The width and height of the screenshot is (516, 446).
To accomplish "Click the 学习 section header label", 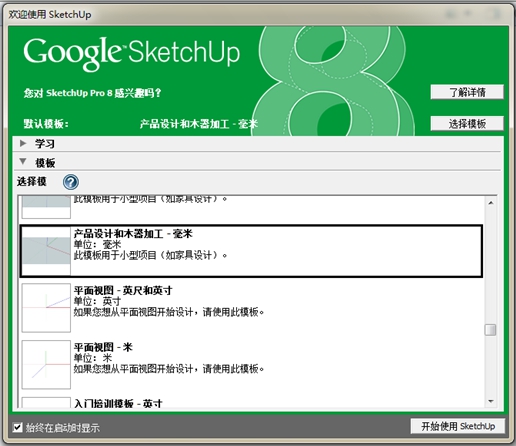I will pyautogui.click(x=45, y=144).
